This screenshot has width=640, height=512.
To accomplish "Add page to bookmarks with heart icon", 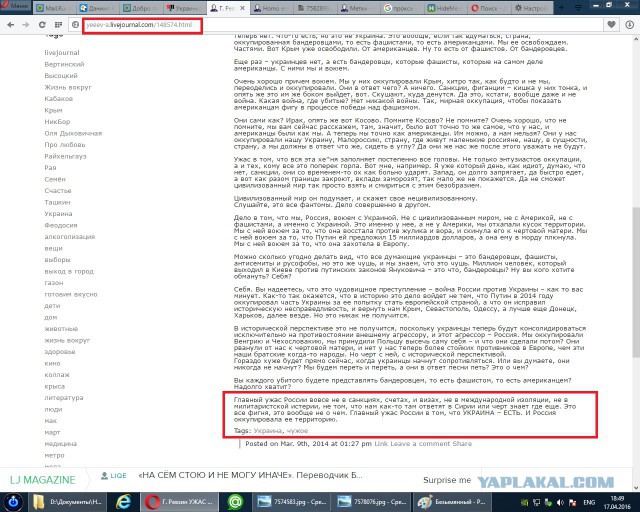I will coord(611,25).
